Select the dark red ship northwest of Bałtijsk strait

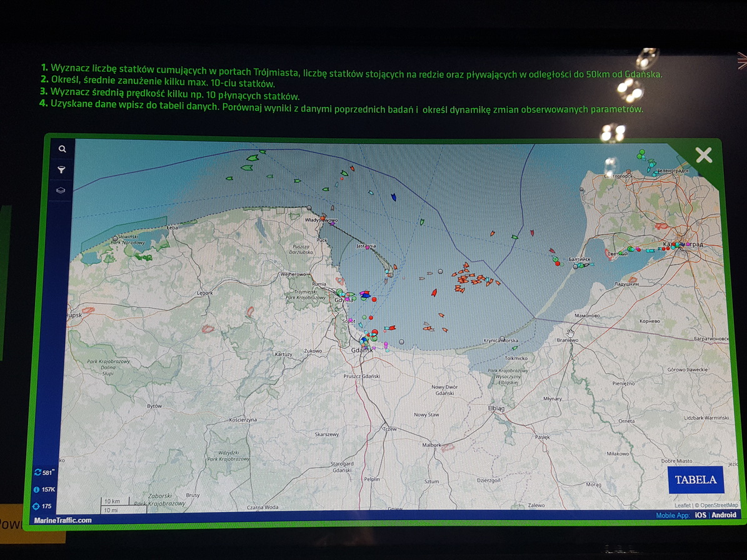coord(552,251)
